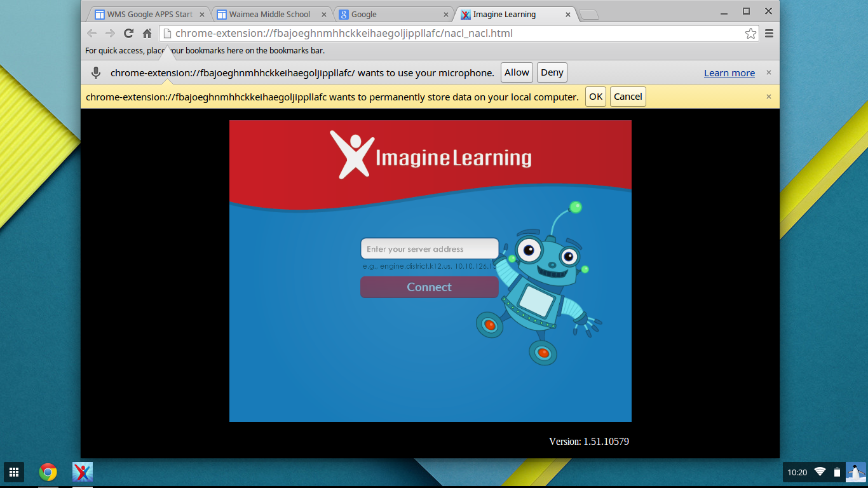The width and height of the screenshot is (868, 488).
Task: Reload the current page
Action: 128,34
